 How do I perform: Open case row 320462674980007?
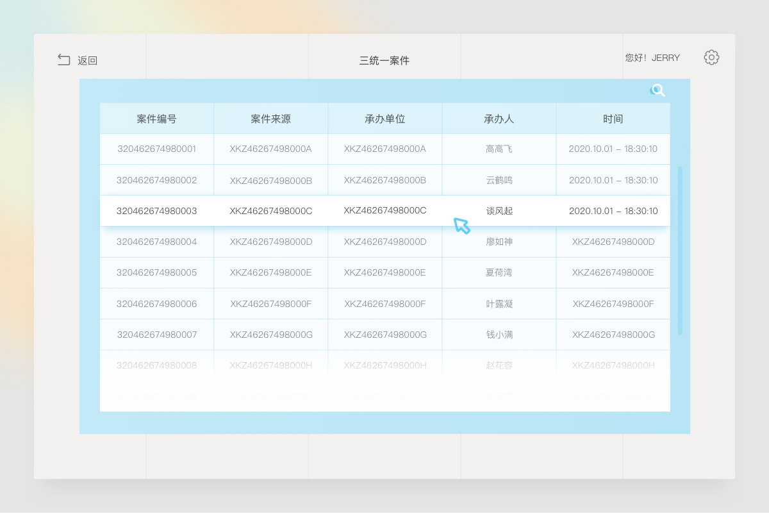coord(157,335)
